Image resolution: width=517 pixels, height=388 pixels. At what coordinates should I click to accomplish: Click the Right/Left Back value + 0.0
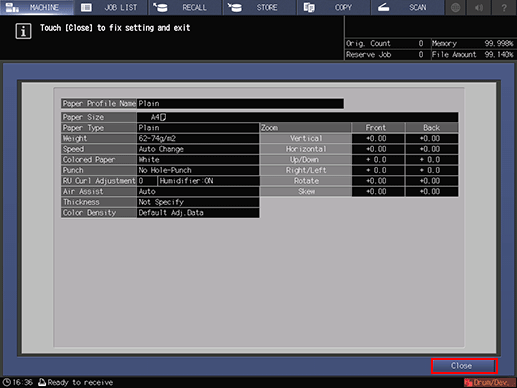pyautogui.click(x=432, y=170)
